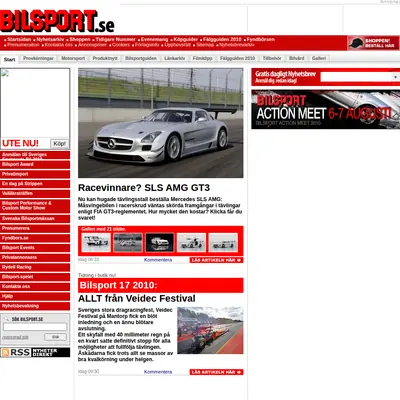The height and width of the screenshot is (400, 400).
Task: Open third dark gallery thumbnail
Action: click(x=159, y=242)
